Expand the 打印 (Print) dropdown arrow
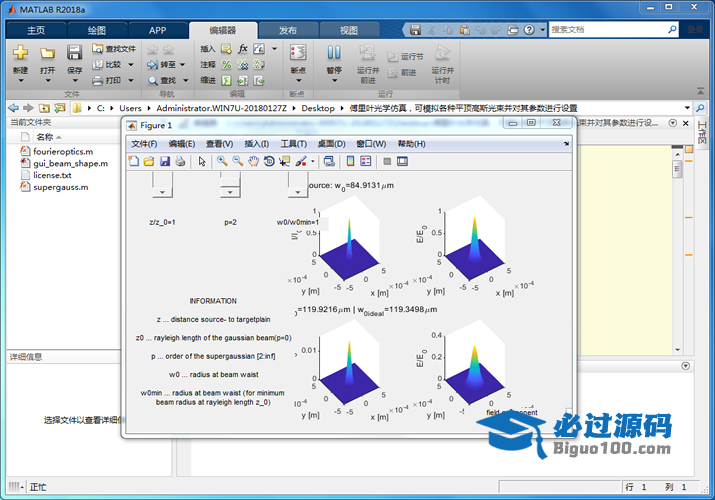The width and height of the screenshot is (715, 500). tap(131, 81)
